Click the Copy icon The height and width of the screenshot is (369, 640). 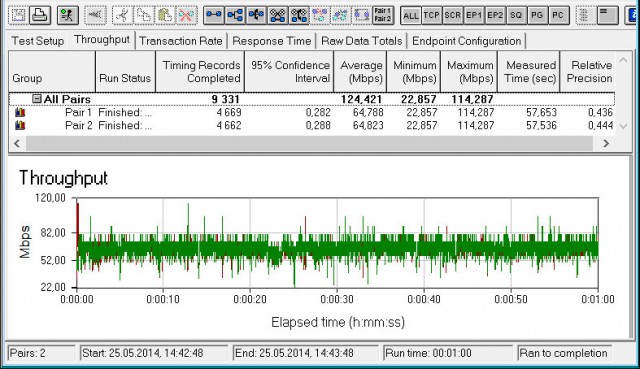pyautogui.click(x=143, y=15)
